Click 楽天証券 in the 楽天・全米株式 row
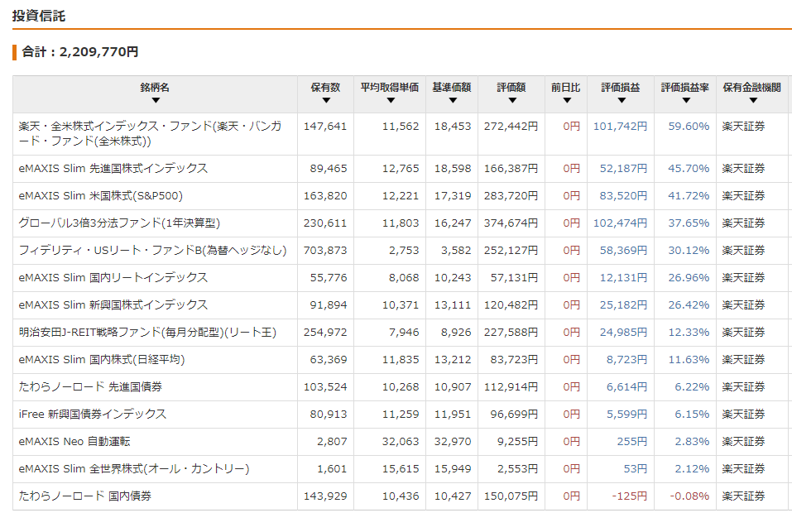The width and height of the screenshot is (792, 532). pyautogui.click(x=743, y=127)
